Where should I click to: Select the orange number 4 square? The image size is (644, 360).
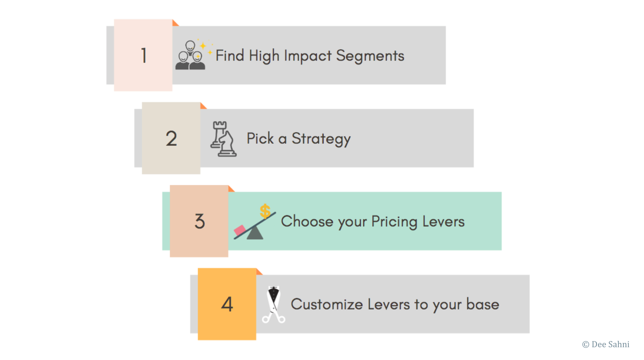coord(227,304)
